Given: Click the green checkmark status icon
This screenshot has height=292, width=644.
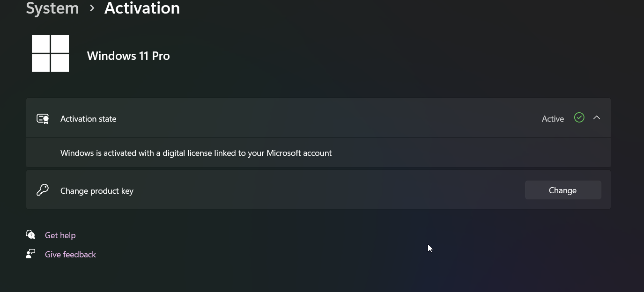Looking at the screenshot, I should pyautogui.click(x=579, y=118).
